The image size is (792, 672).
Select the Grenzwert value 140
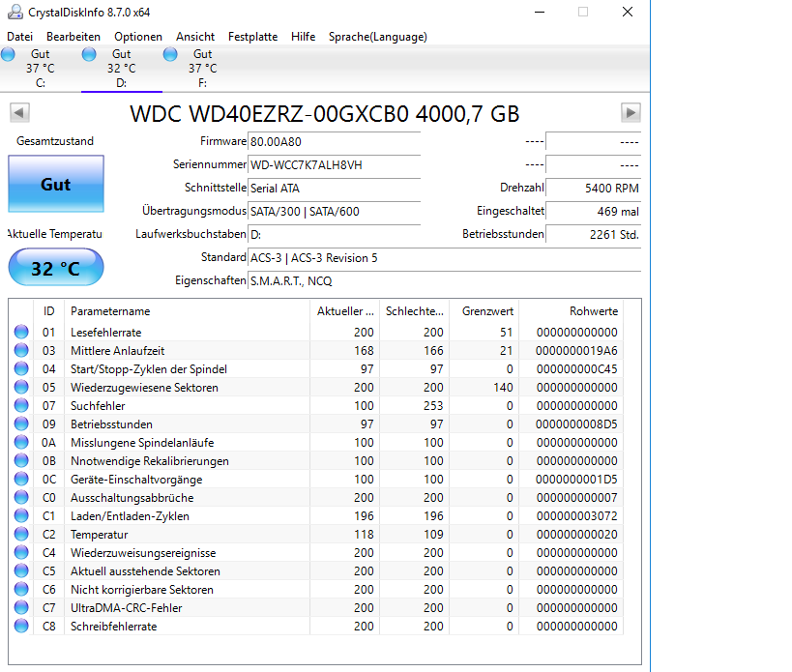(x=503, y=387)
